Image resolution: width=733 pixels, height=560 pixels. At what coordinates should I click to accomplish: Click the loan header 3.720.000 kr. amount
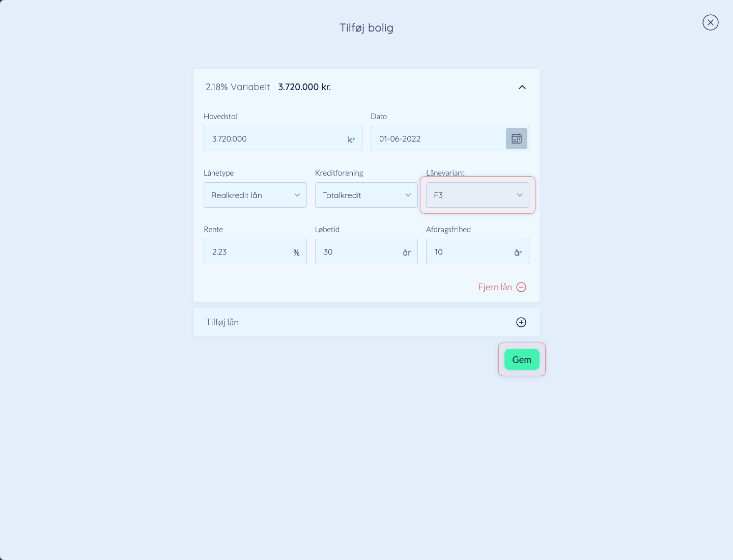click(x=304, y=87)
